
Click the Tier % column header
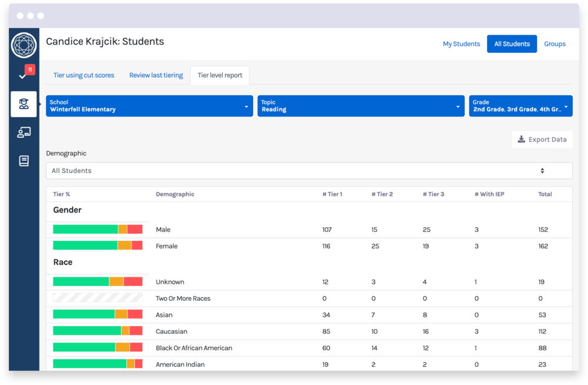point(62,194)
